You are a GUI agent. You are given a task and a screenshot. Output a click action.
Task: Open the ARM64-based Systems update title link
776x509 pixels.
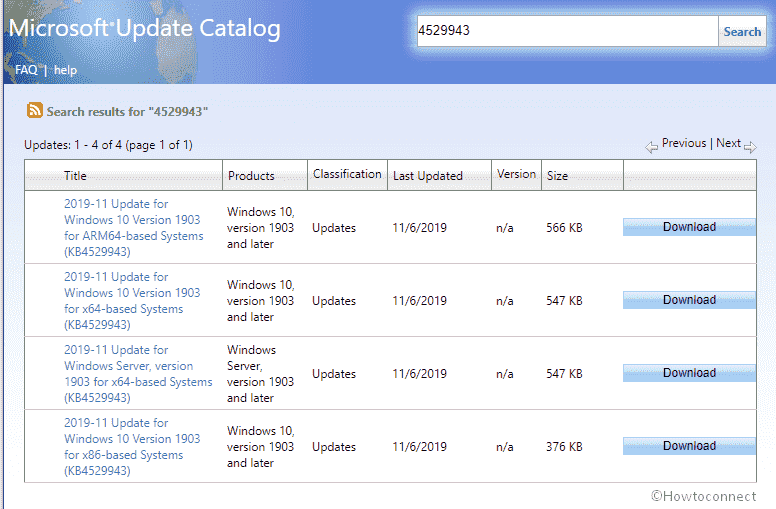pyautogui.click(x=134, y=228)
